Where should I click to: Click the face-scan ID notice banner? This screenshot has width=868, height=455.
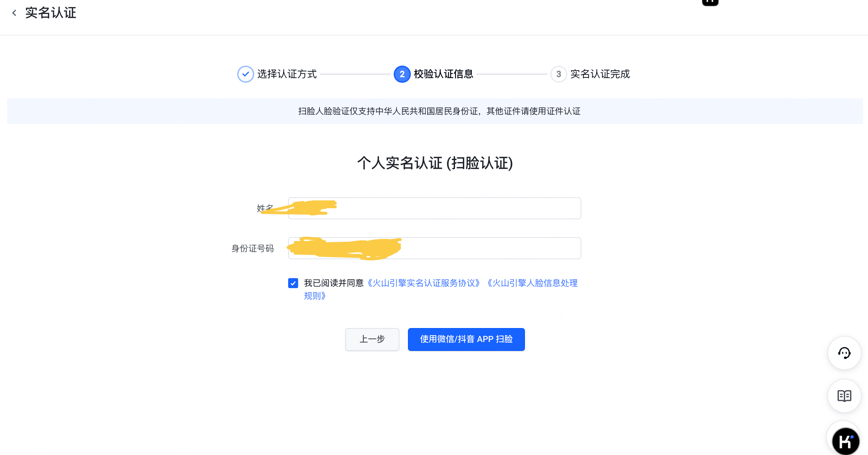click(x=435, y=111)
